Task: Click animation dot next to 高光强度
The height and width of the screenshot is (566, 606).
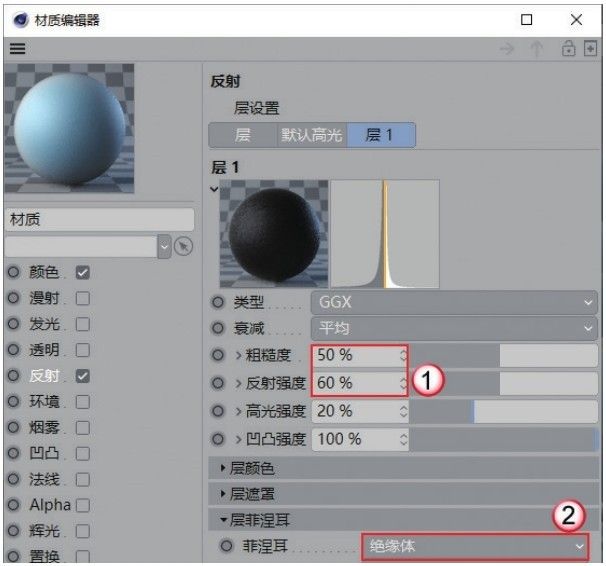Action: tap(218, 411)
